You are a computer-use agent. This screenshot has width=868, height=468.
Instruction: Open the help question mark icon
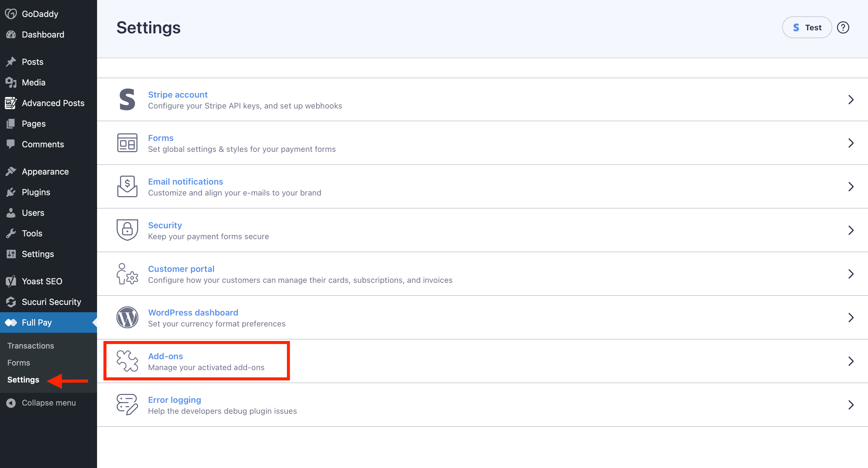tap(843, 28)
